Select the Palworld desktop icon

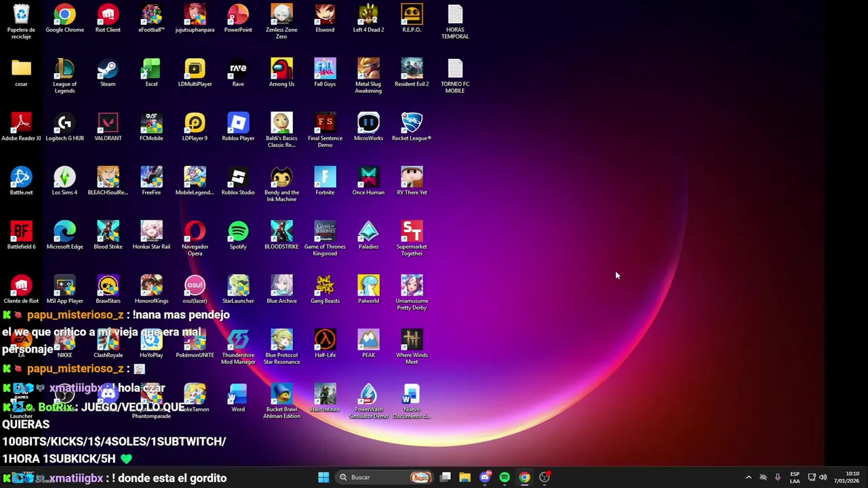[x=368, y=289]
